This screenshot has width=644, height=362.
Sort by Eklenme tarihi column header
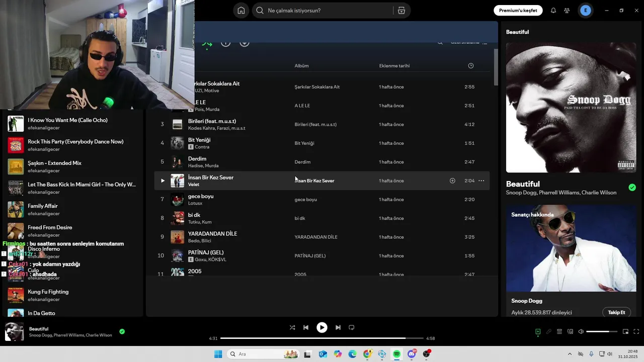pos(394,66)
